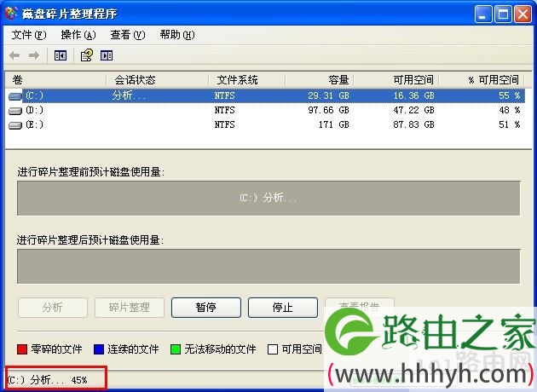The height and width of the screenshot is (392, 537).
Task: Sort by the 容量 column header
Action: tap(319, 80)
